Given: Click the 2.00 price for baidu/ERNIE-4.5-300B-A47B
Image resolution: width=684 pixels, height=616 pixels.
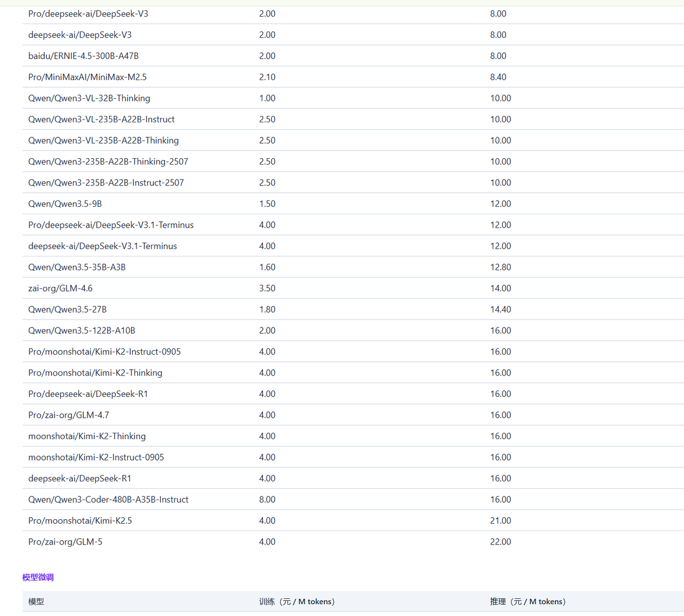Looking at the screenshot, I should tap(267, 56).
